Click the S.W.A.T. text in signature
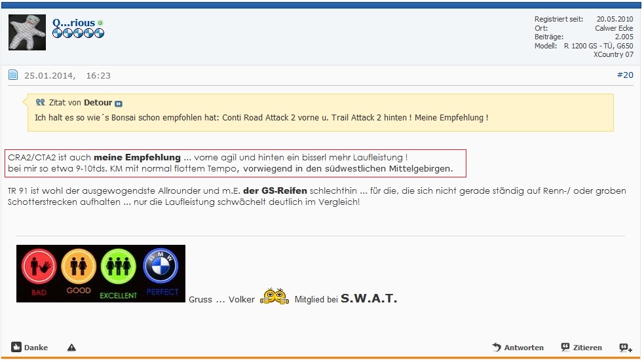This screenshot has height=362, width=644. pyautogui.click(x=369, y=299)
